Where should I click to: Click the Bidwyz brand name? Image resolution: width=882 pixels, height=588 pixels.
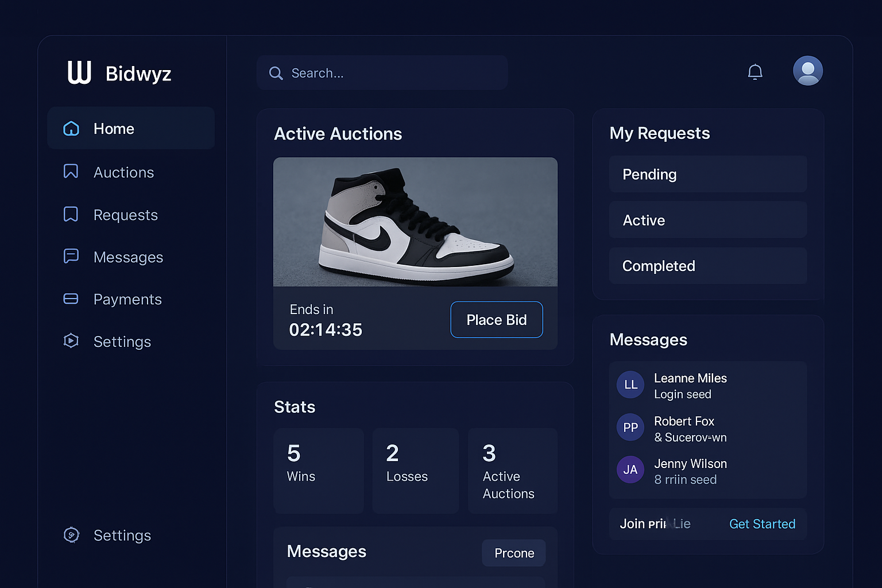[138, 73]
